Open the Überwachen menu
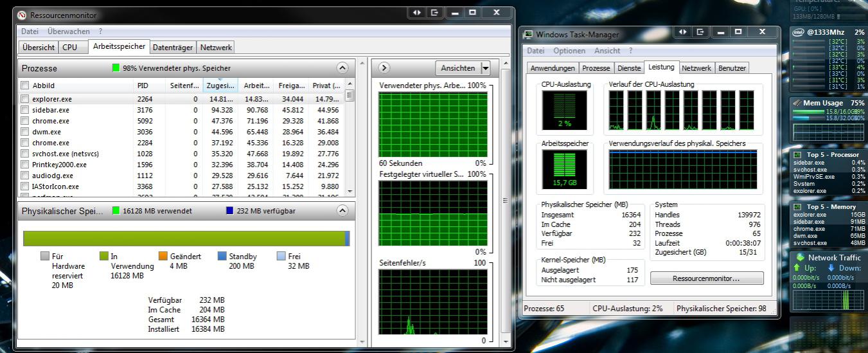The image size is (868, 353). pyautogui.click(x=69, y=31)
